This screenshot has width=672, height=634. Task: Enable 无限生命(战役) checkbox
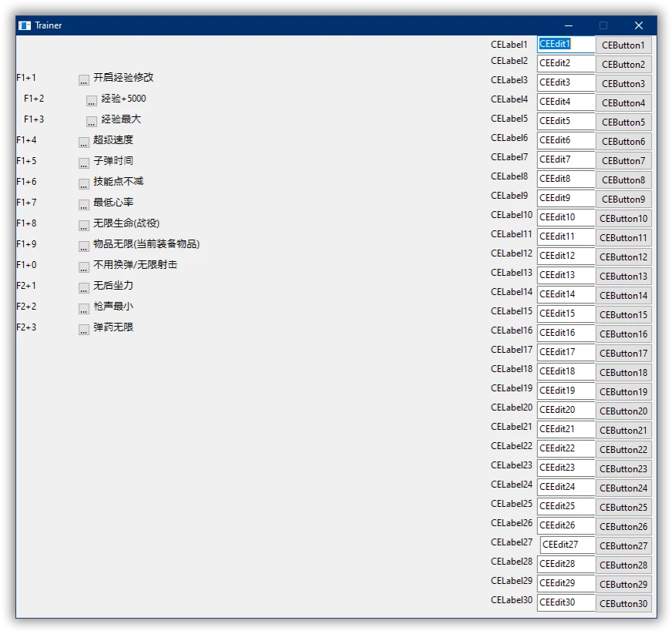(x=83, y=226)
